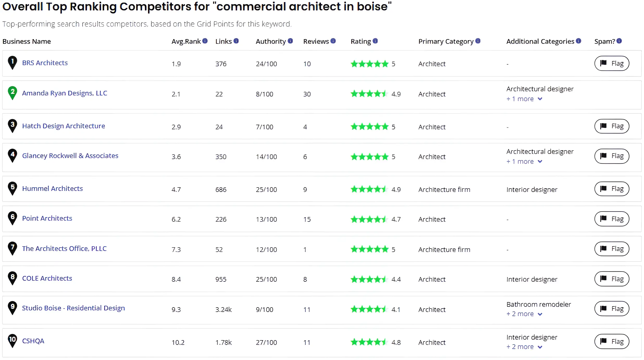Click the Rating column header
The height and width of the screenshot is (360, 644).
pyautogui.click(x=361, y=41)
